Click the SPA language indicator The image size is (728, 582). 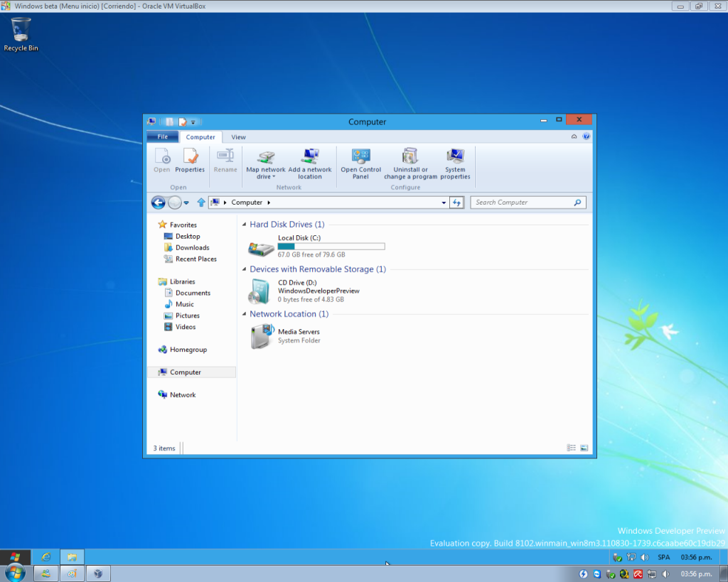coord(664,557)
